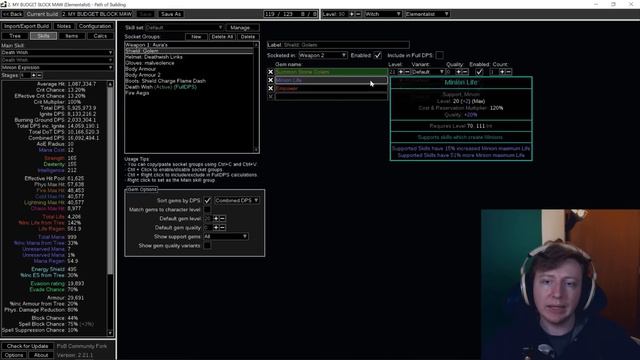Open the Socketed in Weapon 2 dropdown

pos(322,55)
